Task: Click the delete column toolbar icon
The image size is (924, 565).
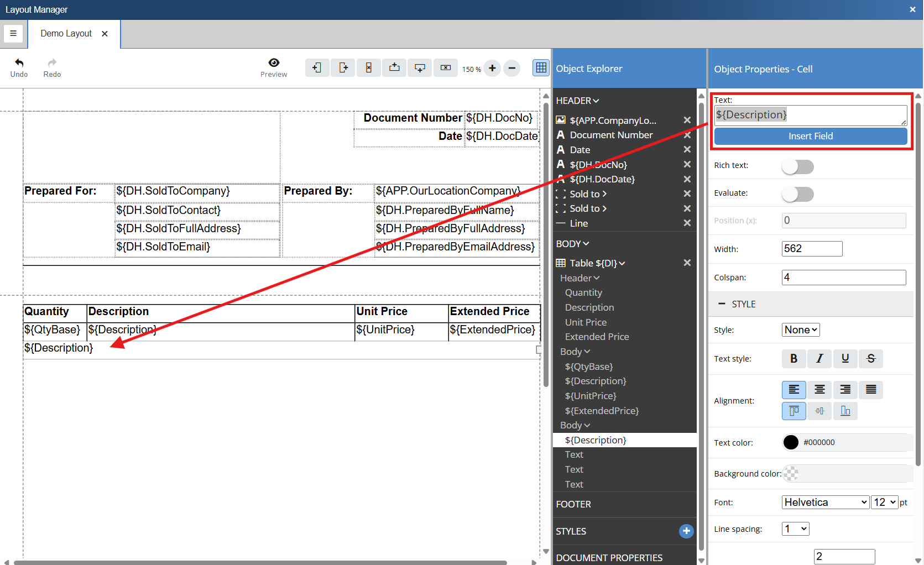Action: tap(368, 68)
